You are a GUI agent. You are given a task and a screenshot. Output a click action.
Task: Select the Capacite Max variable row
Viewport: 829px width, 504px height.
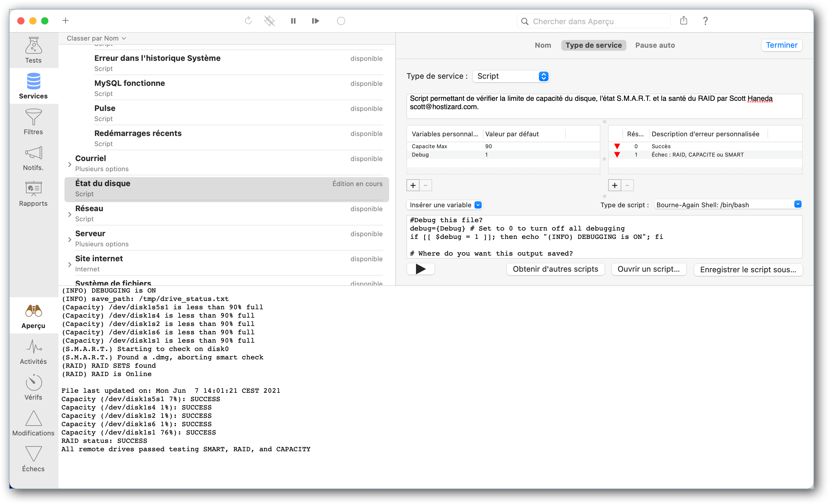503,146
